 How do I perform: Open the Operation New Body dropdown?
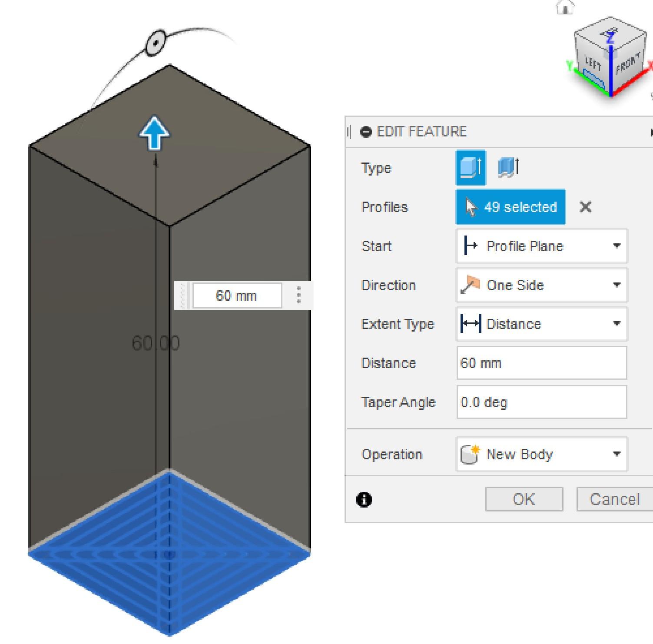[542, 454]
